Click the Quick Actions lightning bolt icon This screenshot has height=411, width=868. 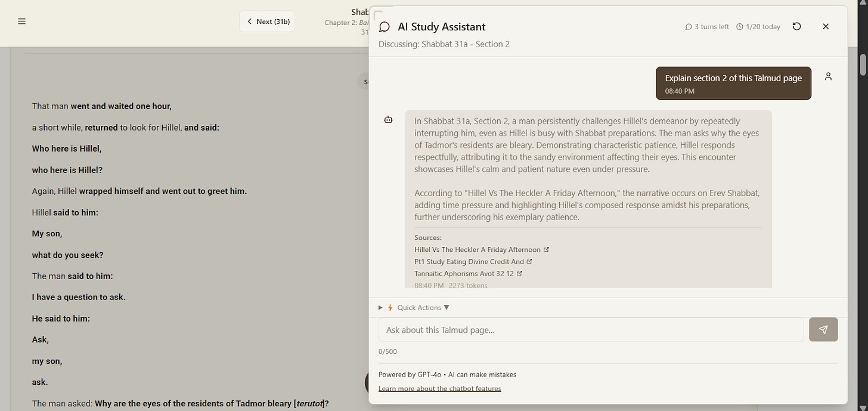(x=390, y=308)
